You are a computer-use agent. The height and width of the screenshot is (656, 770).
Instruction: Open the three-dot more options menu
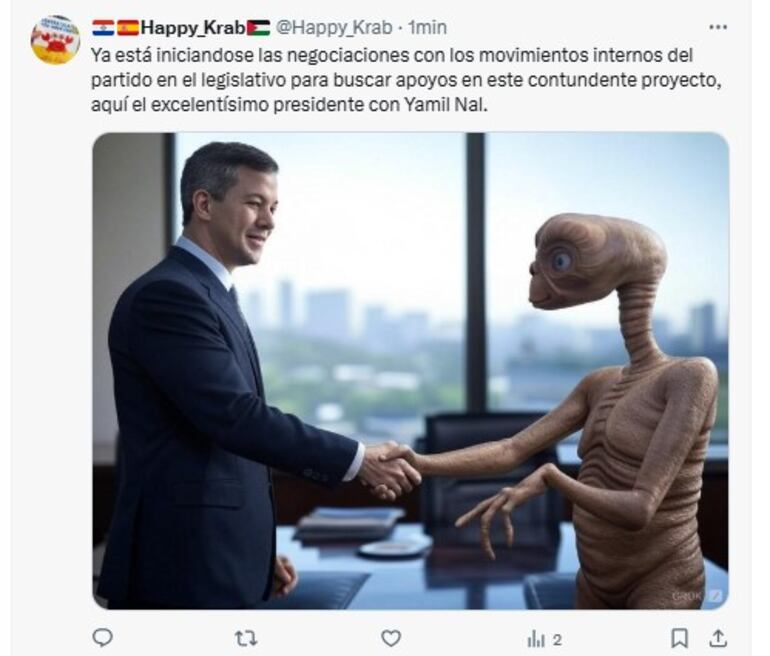coord(718,27)
